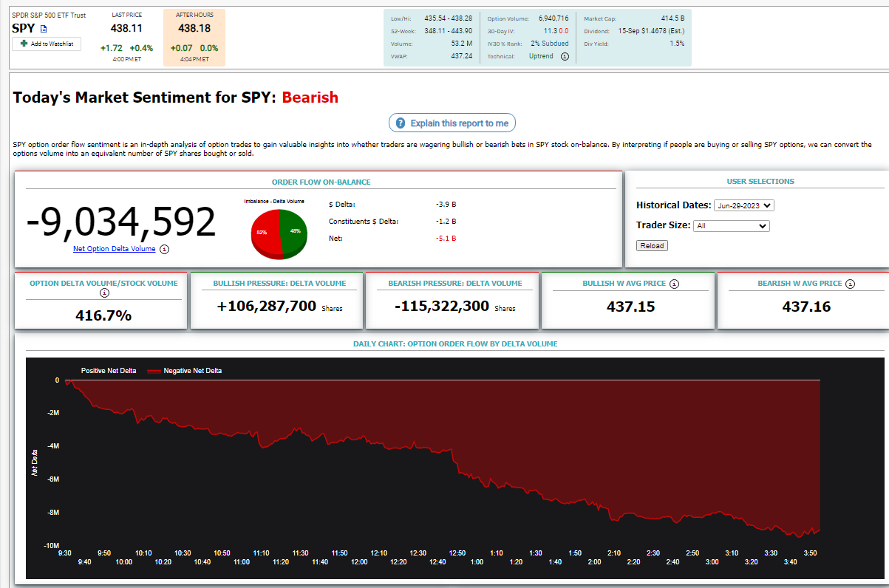
Task: Click Last Price 438.11
Action: click(x=126, y=28)
